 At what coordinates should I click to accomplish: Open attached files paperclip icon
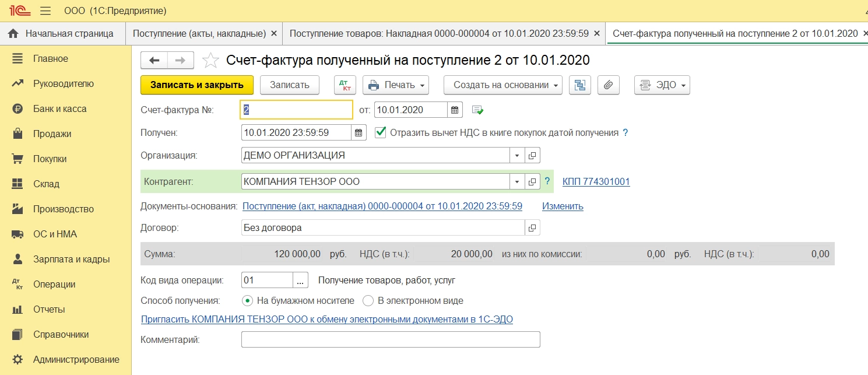point(608,85)
